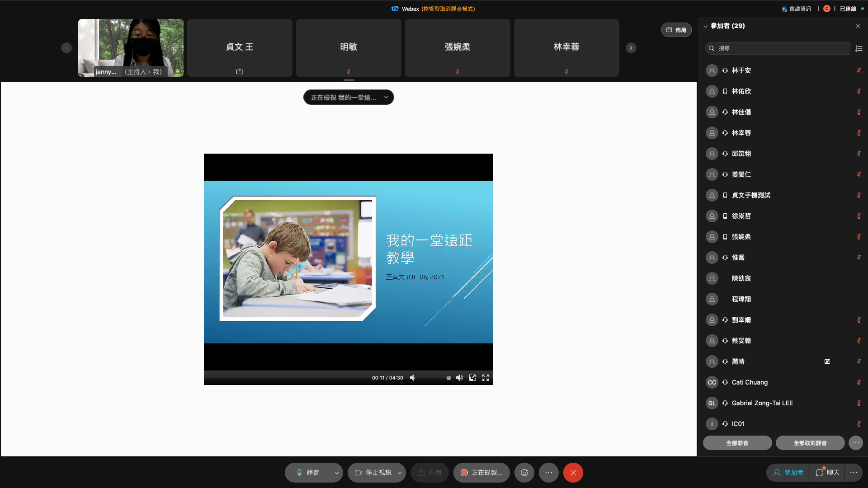The height and width of the screenshot is (488, 868).
Task: Click the video player fullscreen icon
Action: (x=486, y=378)
